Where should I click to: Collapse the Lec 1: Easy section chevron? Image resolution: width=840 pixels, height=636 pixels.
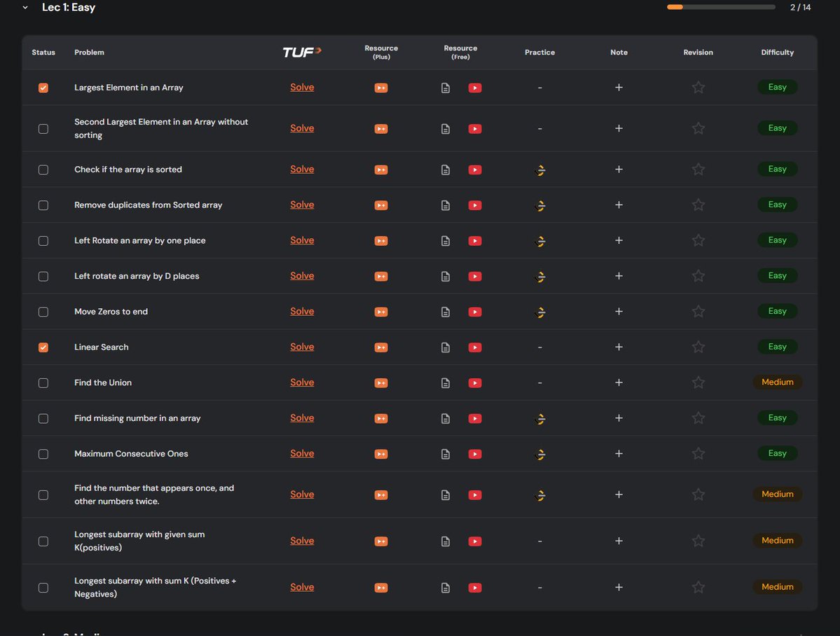(x=25, y=8)
